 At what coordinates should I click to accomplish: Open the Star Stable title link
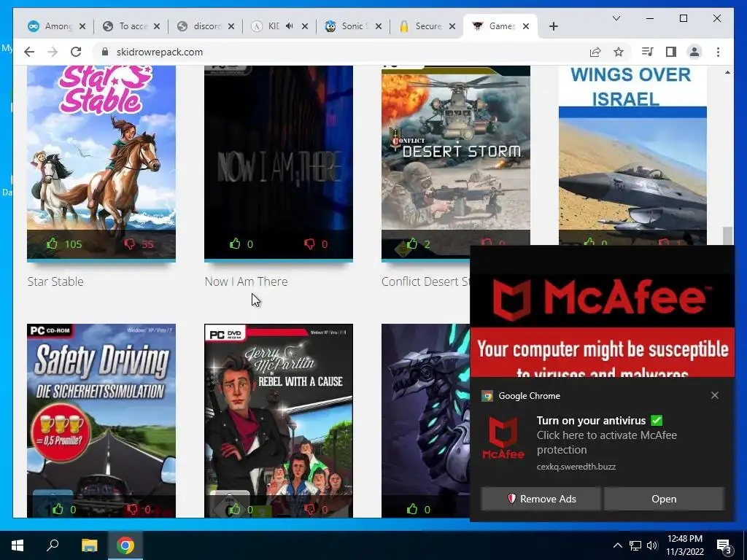[55, 281]
